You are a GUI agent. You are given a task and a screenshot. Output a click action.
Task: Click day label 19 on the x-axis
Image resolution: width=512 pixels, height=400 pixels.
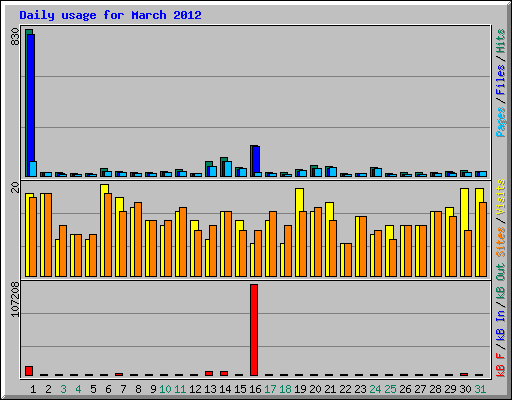click(x=300, y=389)
